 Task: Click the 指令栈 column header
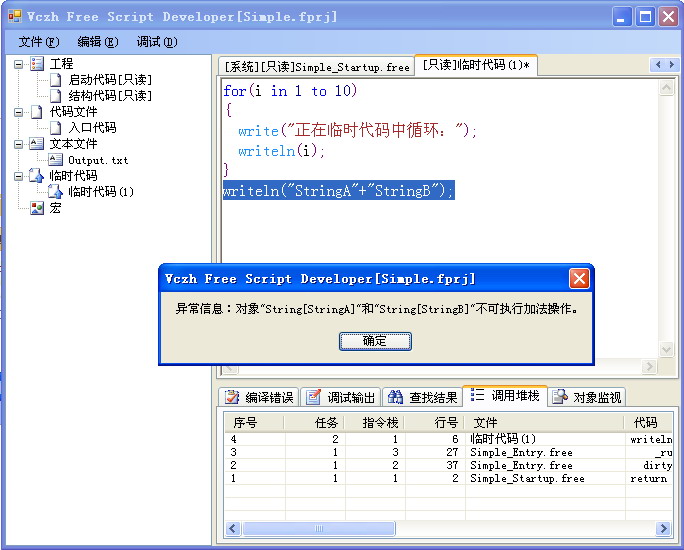coord(375,422)
